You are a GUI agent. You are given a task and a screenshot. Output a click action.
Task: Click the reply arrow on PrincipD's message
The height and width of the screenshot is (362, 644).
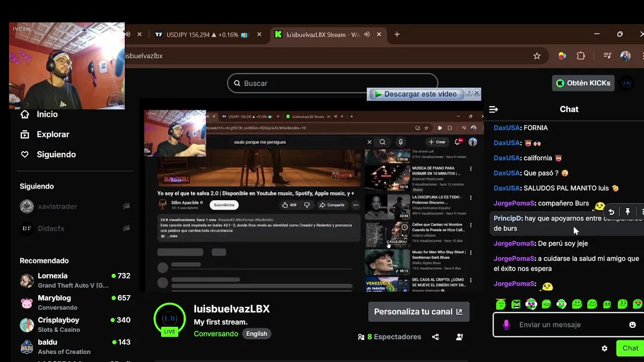611,212
